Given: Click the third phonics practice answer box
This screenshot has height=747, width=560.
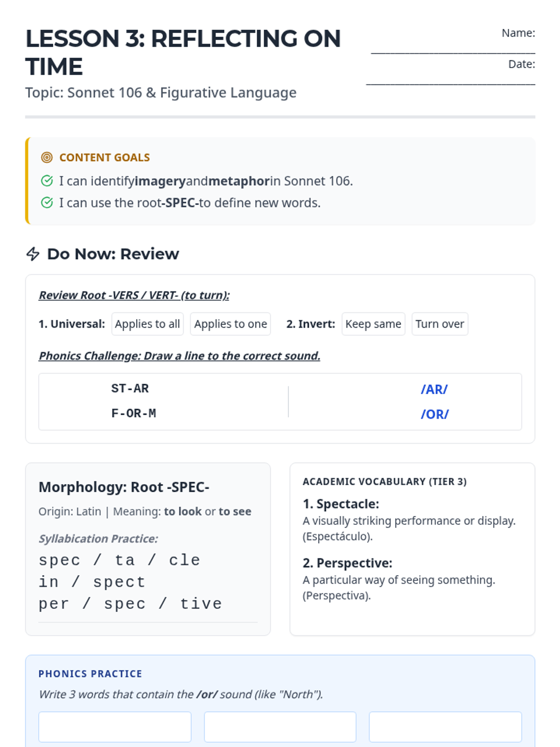Looking at the screenshot, I should [445, 727].
